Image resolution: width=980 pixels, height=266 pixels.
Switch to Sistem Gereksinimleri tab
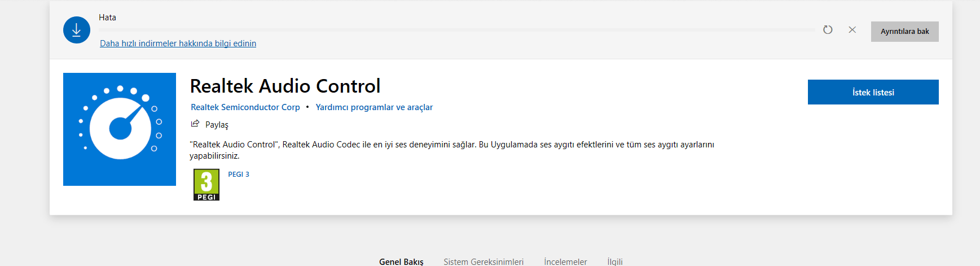484,261
